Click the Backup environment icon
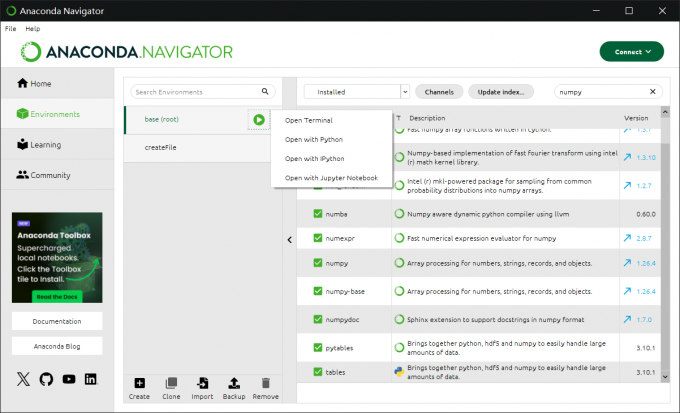 coord(234,383)
